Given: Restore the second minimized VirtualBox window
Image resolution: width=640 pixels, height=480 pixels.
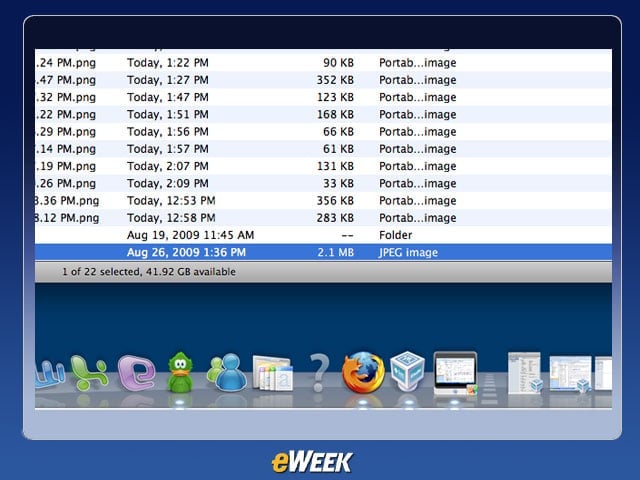Looking at the screenshot, I should tap(571, 373).
